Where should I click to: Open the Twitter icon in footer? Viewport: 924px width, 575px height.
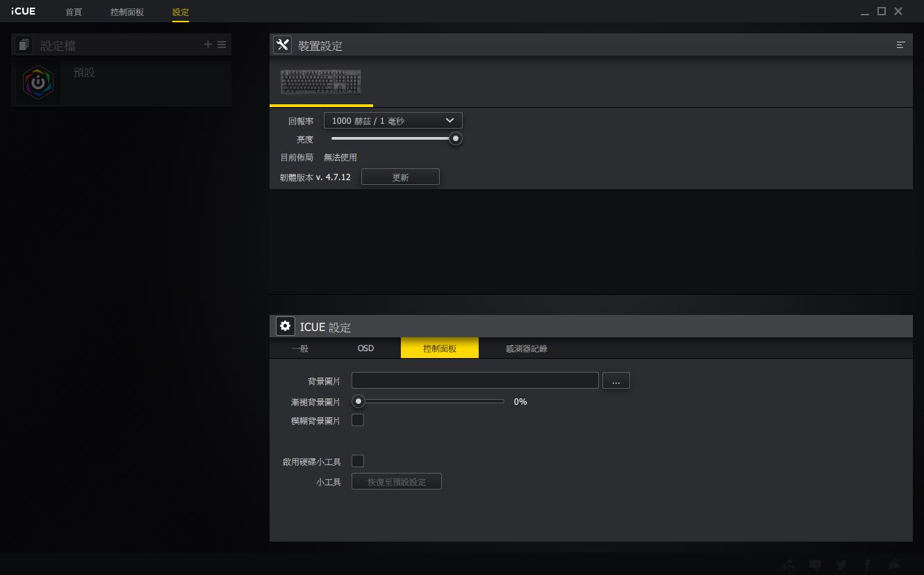[842, 565]
